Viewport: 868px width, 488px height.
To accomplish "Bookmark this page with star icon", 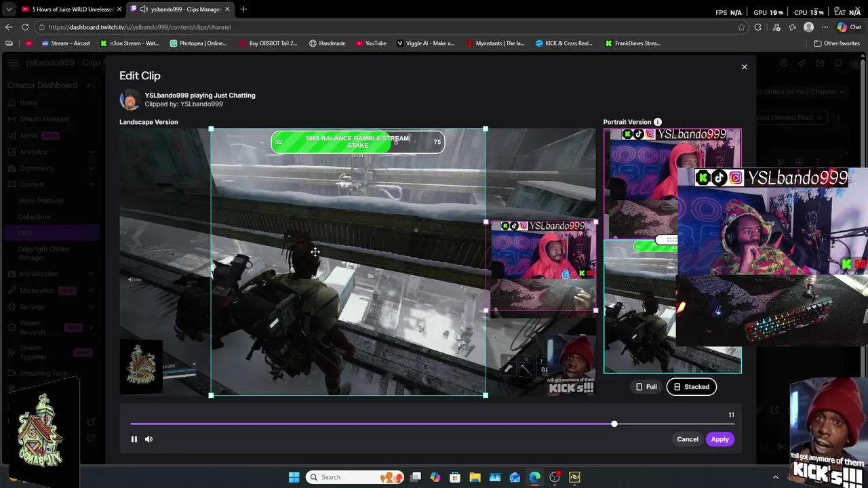I will pos(741,27).
